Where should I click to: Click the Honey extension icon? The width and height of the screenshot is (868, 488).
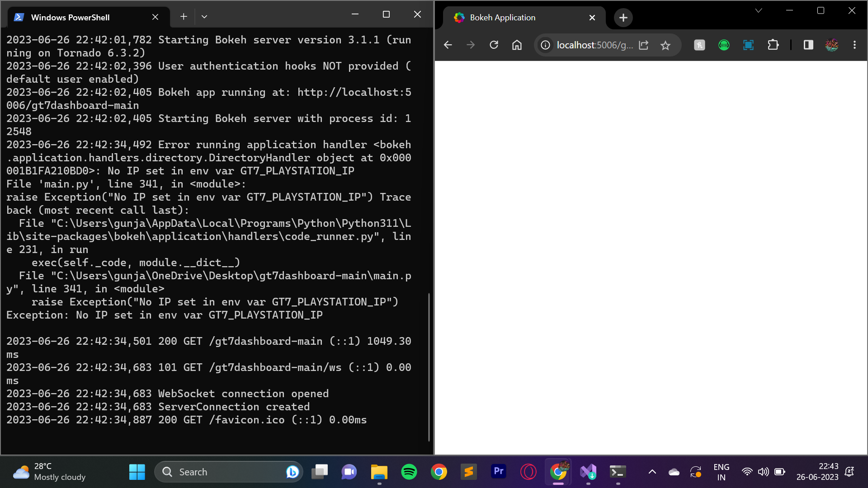[x=699, y=45]
